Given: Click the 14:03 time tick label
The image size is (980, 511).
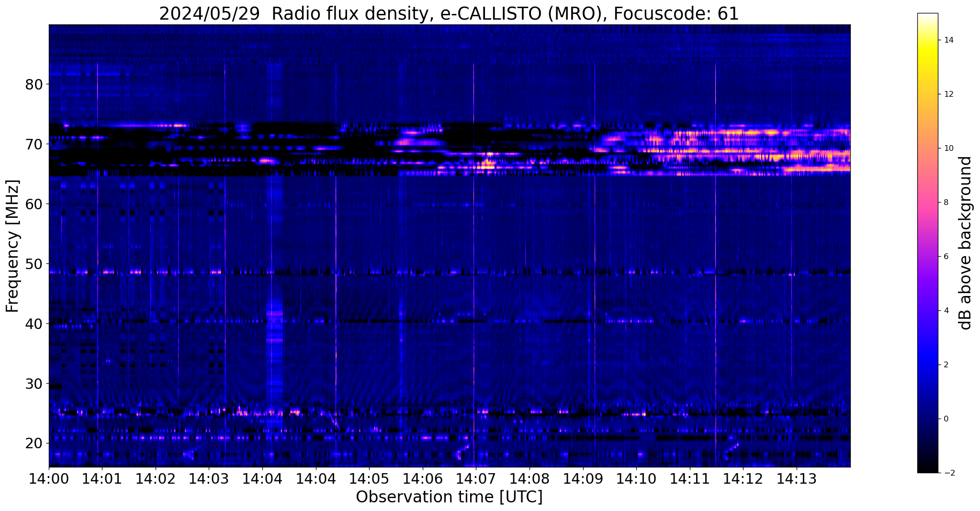Looking at the screenshot, I should (x=209, y=478).
